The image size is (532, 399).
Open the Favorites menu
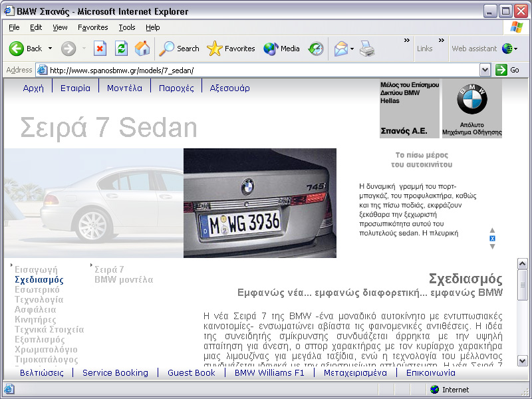click(x=92, y=27)
